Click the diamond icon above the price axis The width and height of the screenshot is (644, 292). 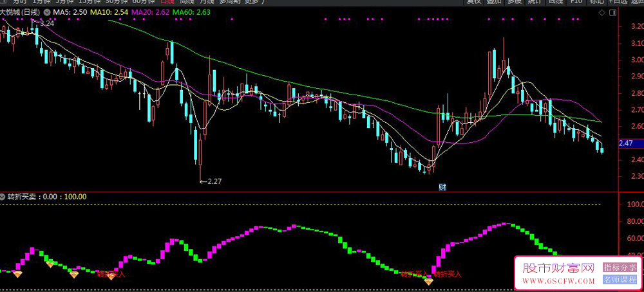[601, 13]
